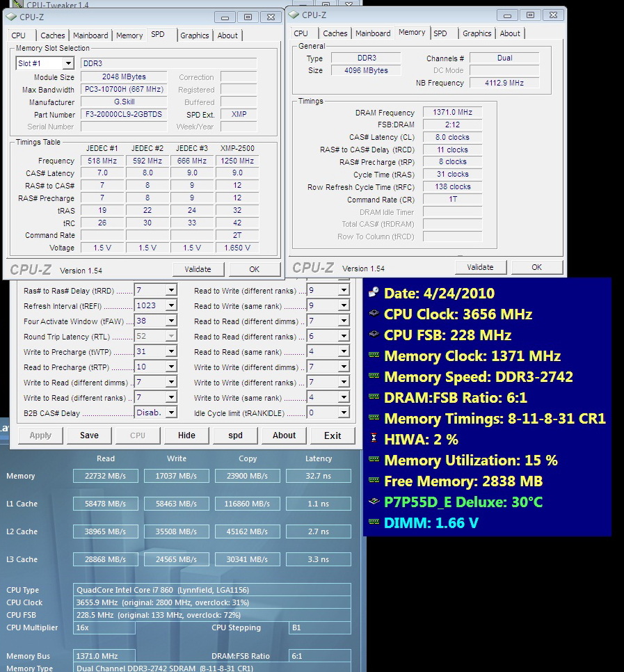Click the Free Memory: 2838 MB line

[x=463, y=481]
